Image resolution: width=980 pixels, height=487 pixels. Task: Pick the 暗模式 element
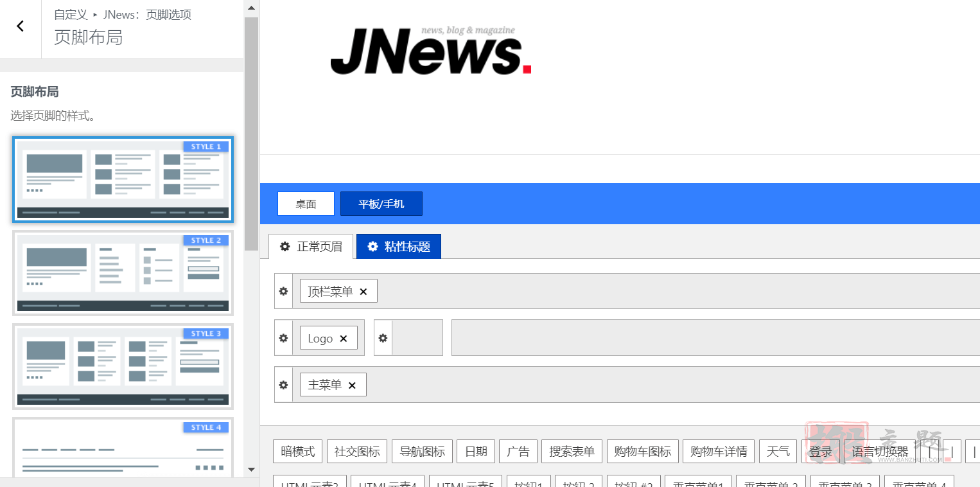pos(298,452)
